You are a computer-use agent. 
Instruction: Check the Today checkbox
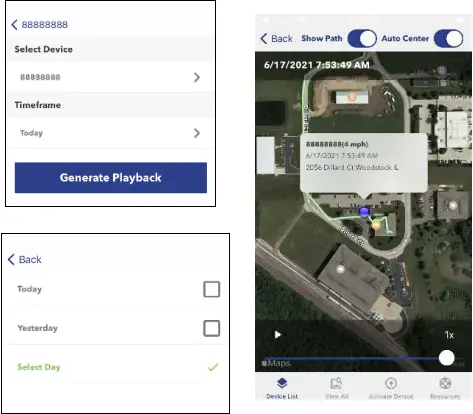point(212,289)
